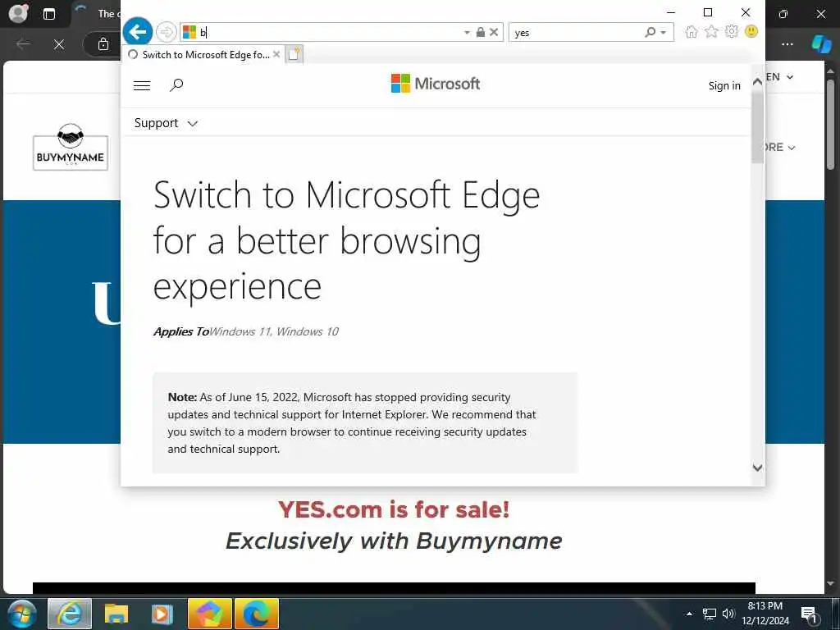The image size is (840, 630).
Task: Click the Edge site info lock icon
Action: (103, 44)
